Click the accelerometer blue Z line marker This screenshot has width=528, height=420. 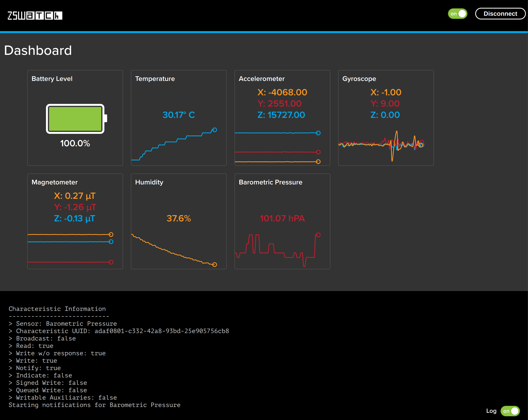point(318,133)
